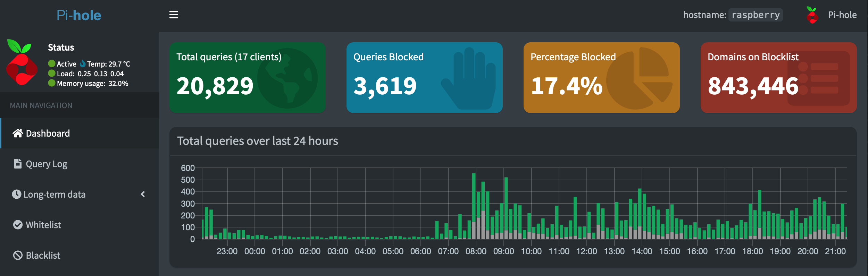
Task: Click the green dot beside Load
Action: click(x=52, y=73)
